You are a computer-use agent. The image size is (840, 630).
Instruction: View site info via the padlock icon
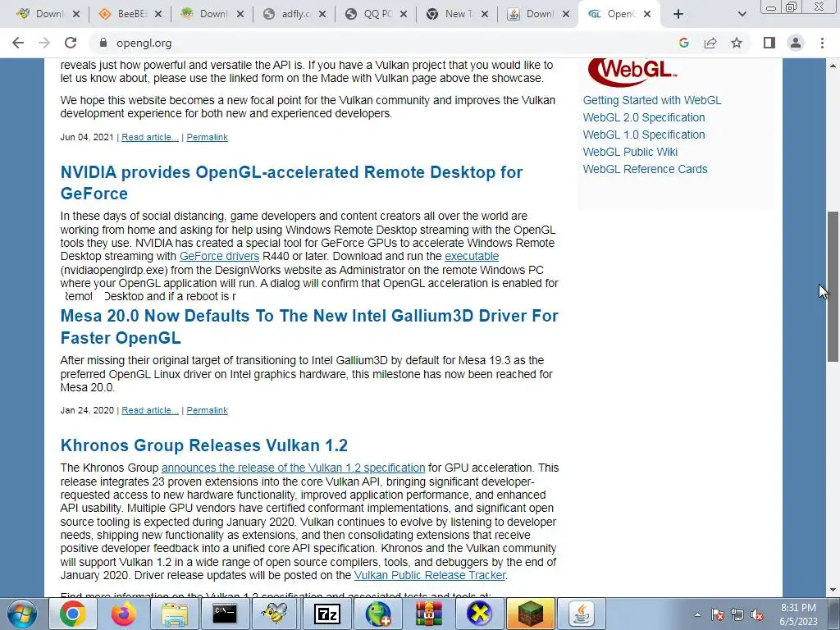[103, 43]
